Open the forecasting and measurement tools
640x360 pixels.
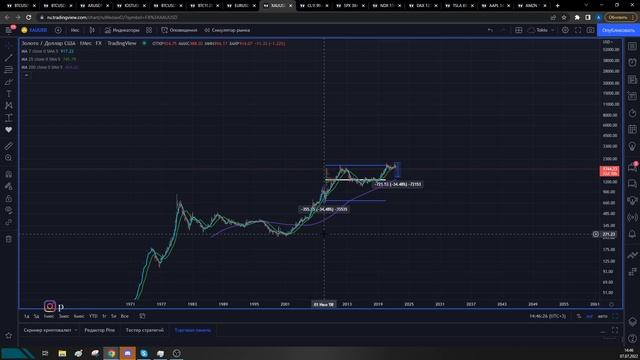point(9,118)
